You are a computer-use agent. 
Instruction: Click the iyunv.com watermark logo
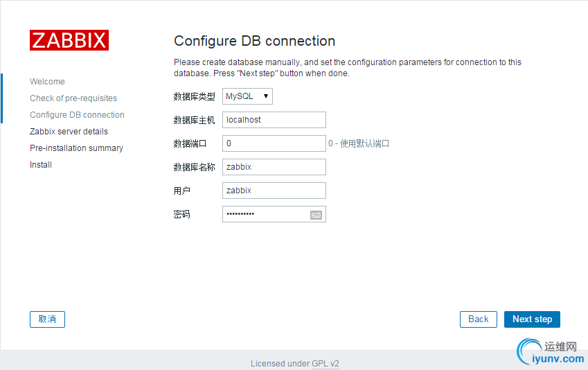(551, 353)
